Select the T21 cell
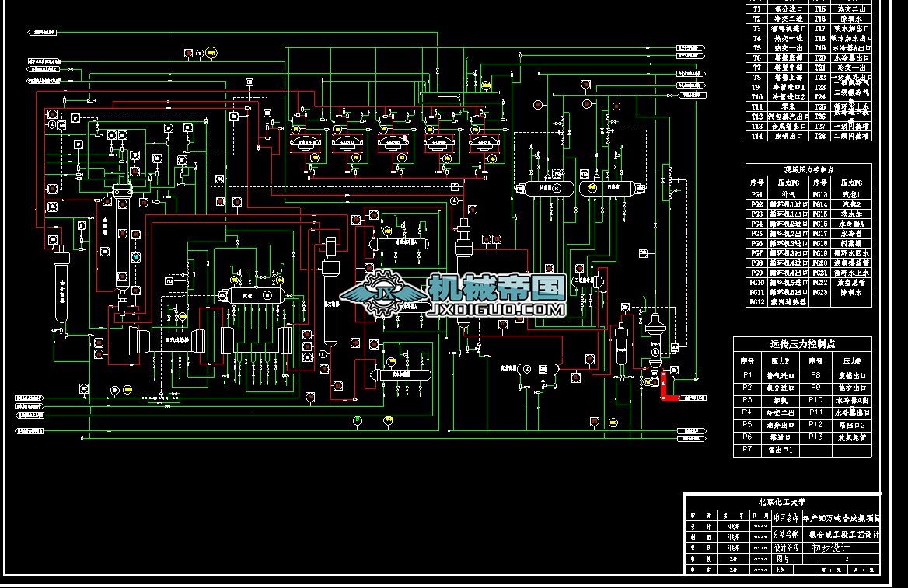The width and height of the screenshot is (908, 588). coord(820,68)
